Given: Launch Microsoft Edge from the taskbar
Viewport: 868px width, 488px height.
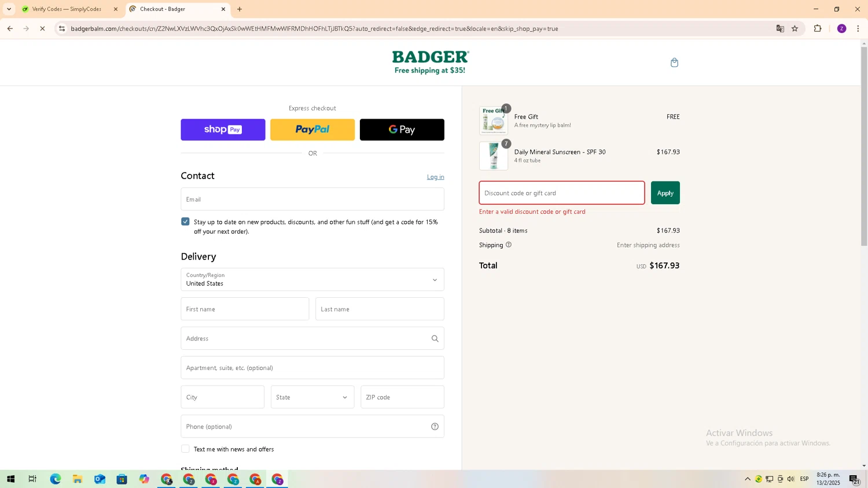Looking at the screenshot, I should click(55, 479).
